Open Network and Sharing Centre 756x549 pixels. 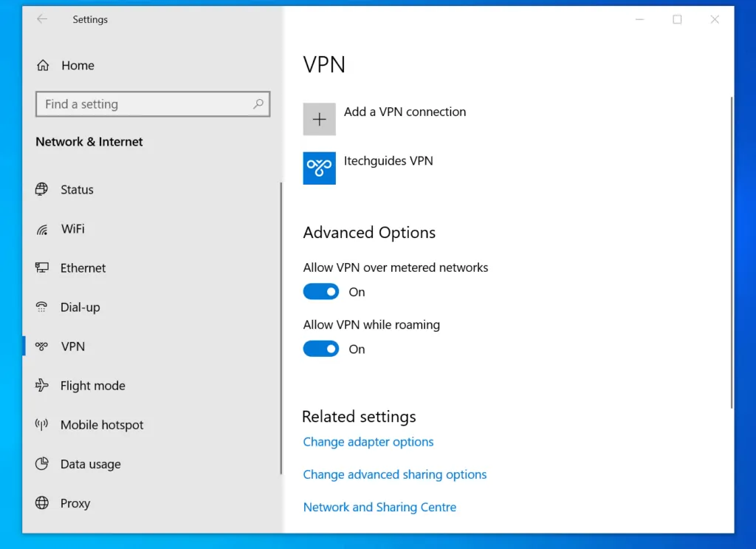pyautogui.click(x=379, y=507)
